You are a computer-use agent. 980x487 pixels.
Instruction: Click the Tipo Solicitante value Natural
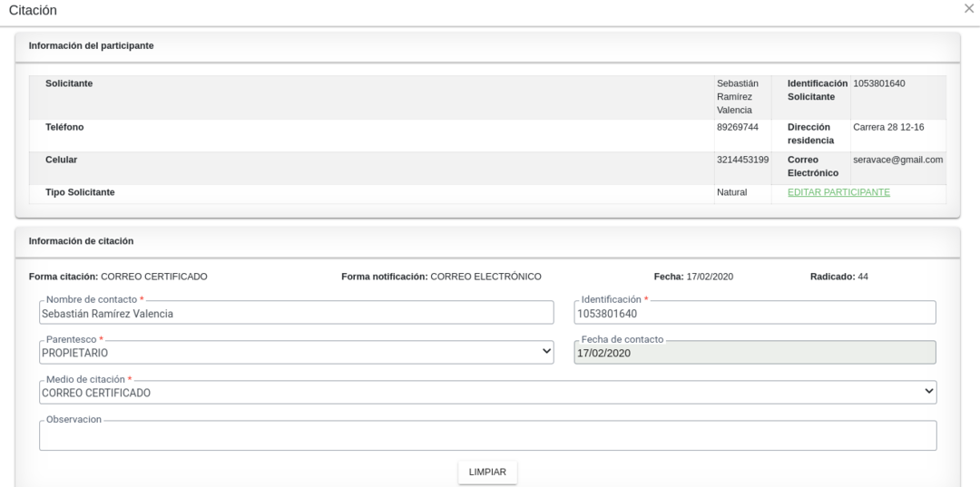[731, 192]
